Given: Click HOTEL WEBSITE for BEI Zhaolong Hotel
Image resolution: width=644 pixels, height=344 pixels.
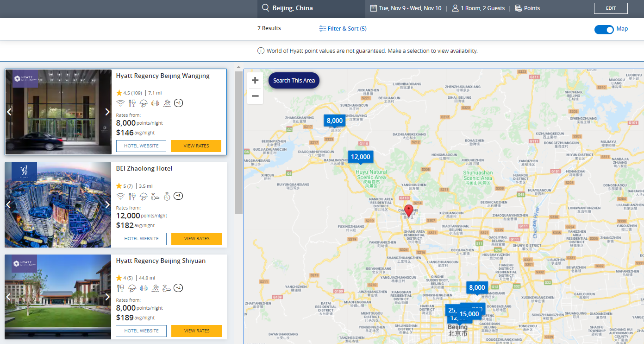Looking at the screenshot, I should tap(141, 239).
